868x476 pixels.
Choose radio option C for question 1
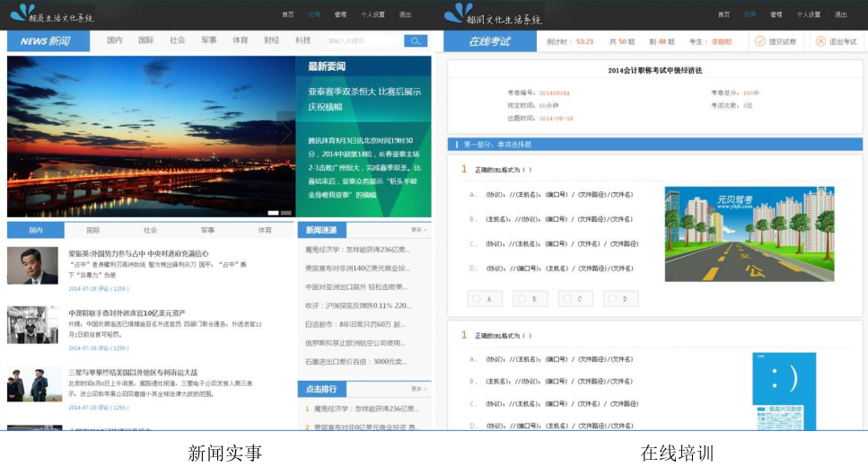(x=566, y=299)
